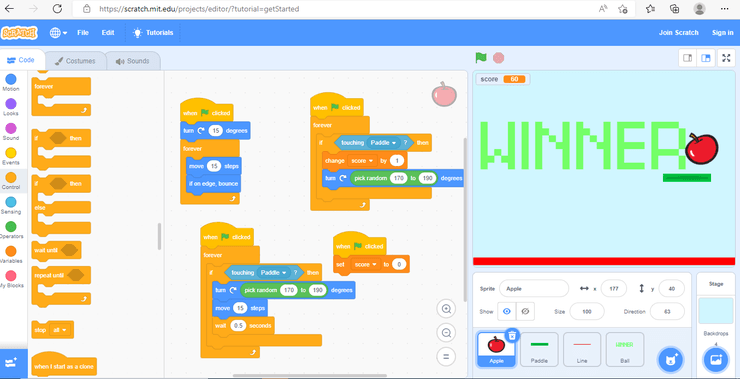Viewport: 740px width, 379px height.
Task: Delete the Apple sprite with trash icon
Action: coord(513,335)
